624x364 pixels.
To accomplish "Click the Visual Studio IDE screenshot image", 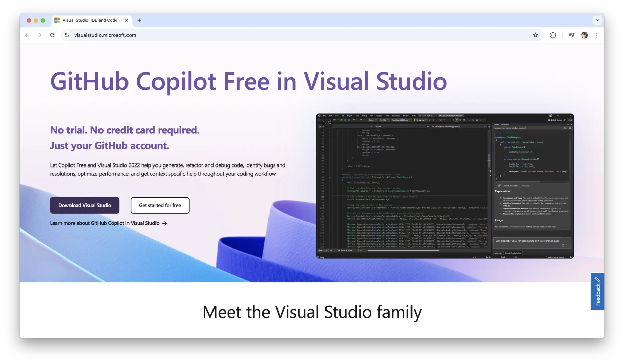I will pyautogui.click(x=445, y=186).
